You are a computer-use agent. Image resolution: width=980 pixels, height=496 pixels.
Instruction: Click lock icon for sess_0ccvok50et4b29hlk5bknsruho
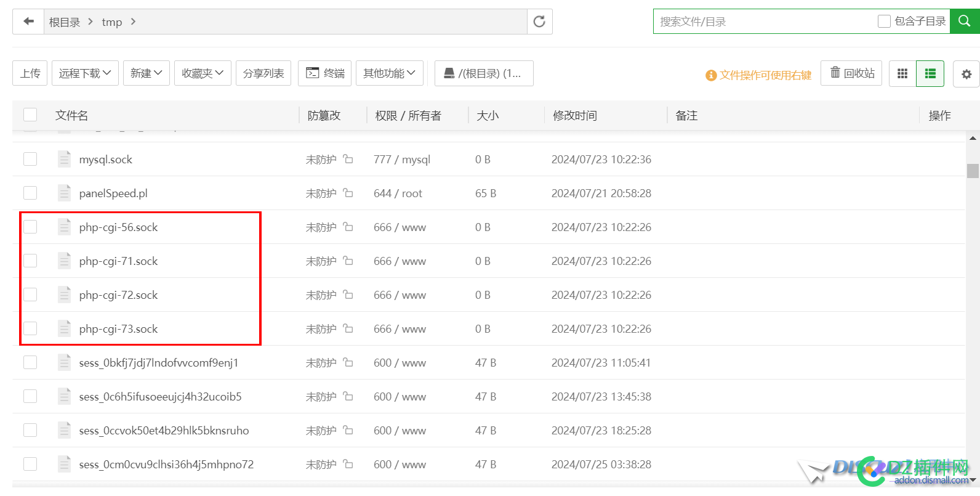[348, 430]
